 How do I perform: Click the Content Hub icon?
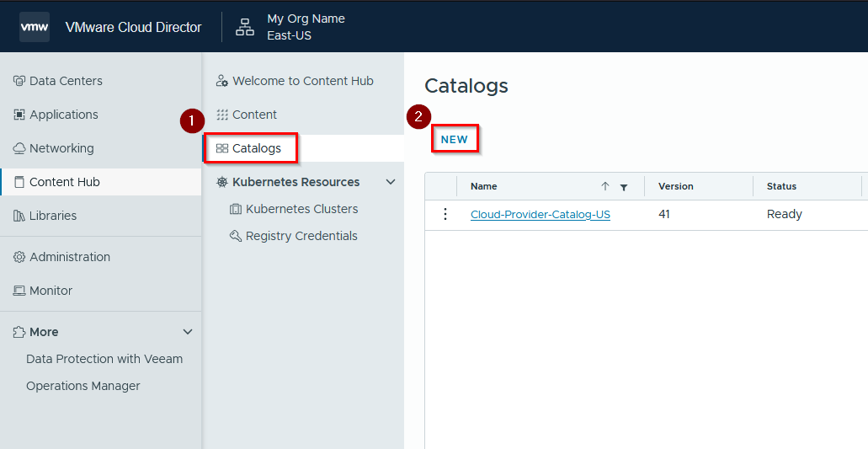(19, 182)
